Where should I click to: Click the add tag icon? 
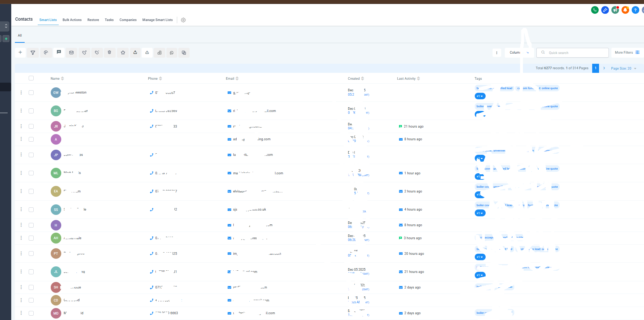pos(84,53)
